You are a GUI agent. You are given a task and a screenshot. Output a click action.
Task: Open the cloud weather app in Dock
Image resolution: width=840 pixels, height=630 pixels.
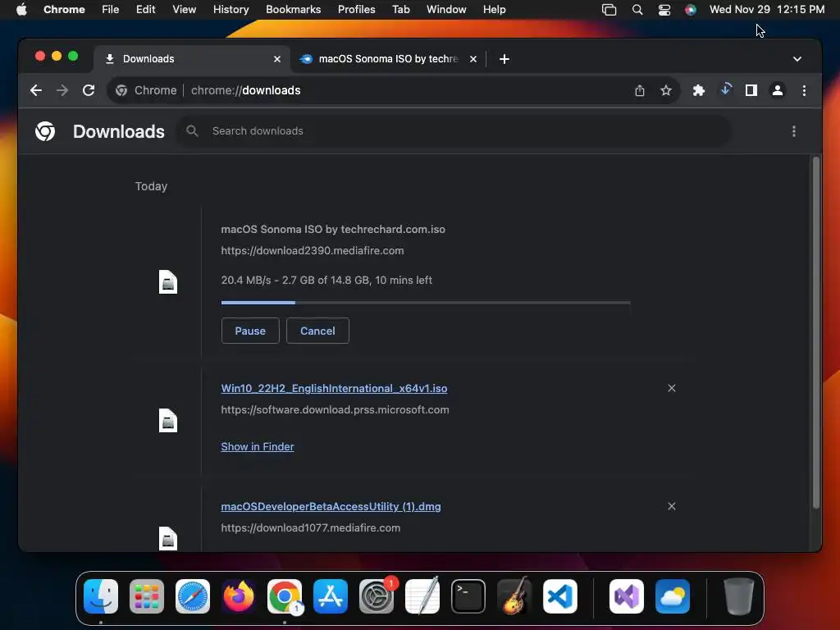click(x=673, y=596)
